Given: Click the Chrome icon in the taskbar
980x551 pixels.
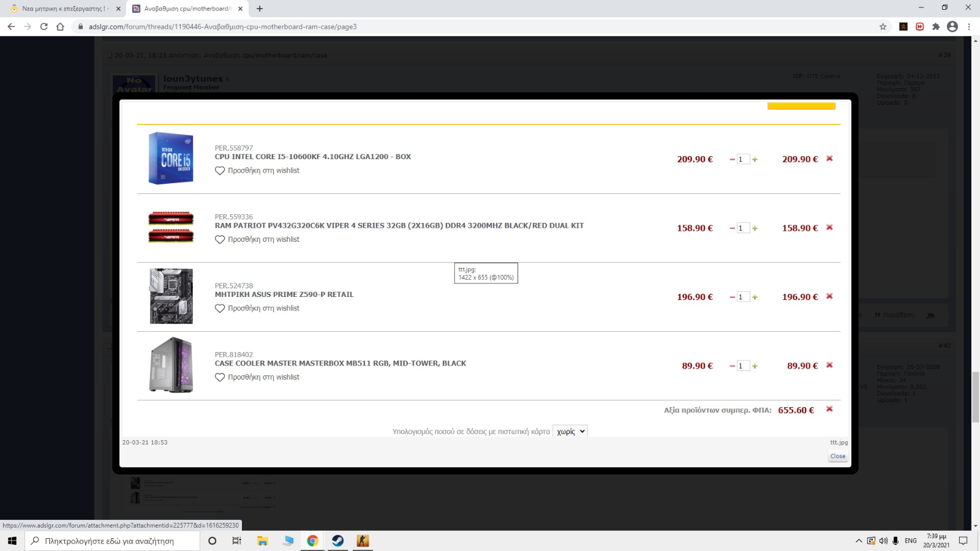Looking at the screenshot, I should (312, 541).
